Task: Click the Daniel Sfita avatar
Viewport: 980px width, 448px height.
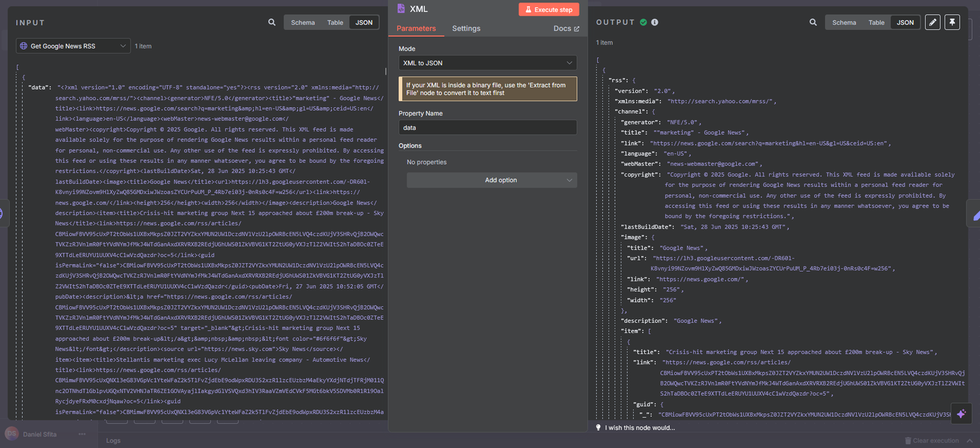Action: (x=10, y=434)
